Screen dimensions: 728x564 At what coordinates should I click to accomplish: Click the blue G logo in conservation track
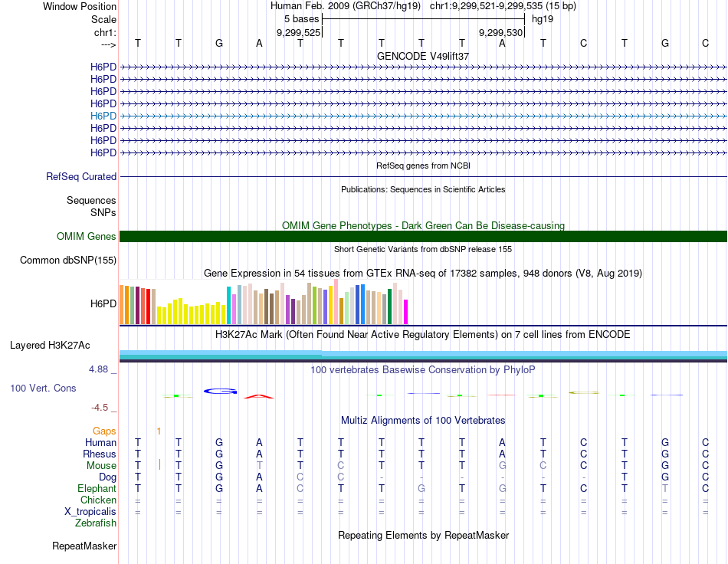coord(220,392)
